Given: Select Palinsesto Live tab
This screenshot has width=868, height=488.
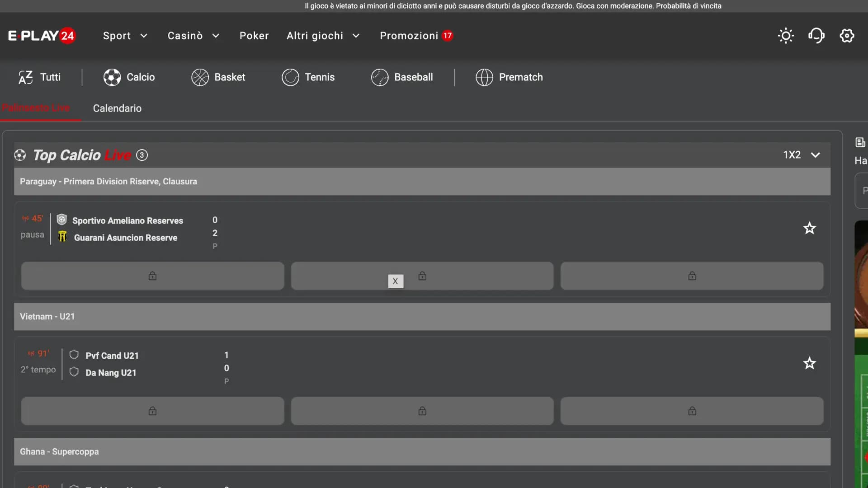Looking at the screenshot, I should [36, 108].
